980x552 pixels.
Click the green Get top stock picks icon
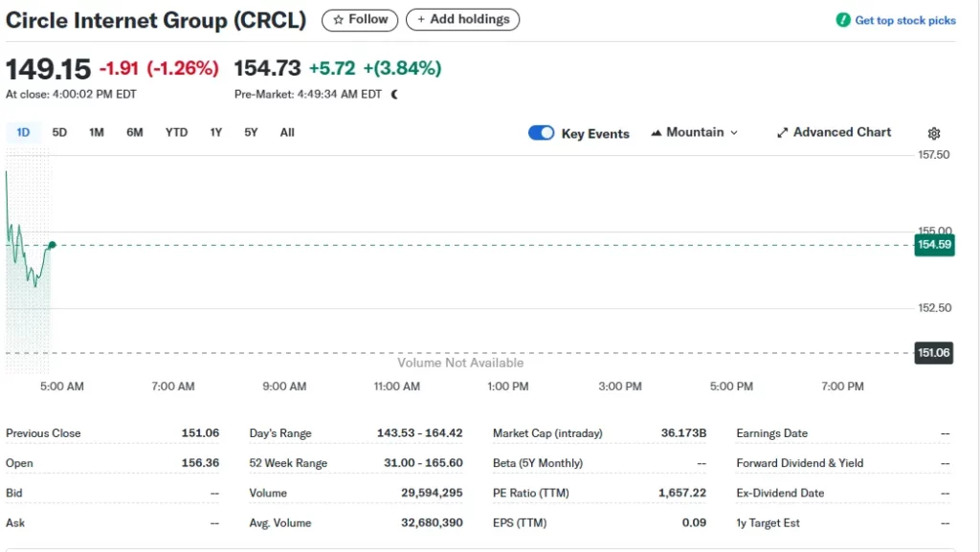(x=842, y=20)
